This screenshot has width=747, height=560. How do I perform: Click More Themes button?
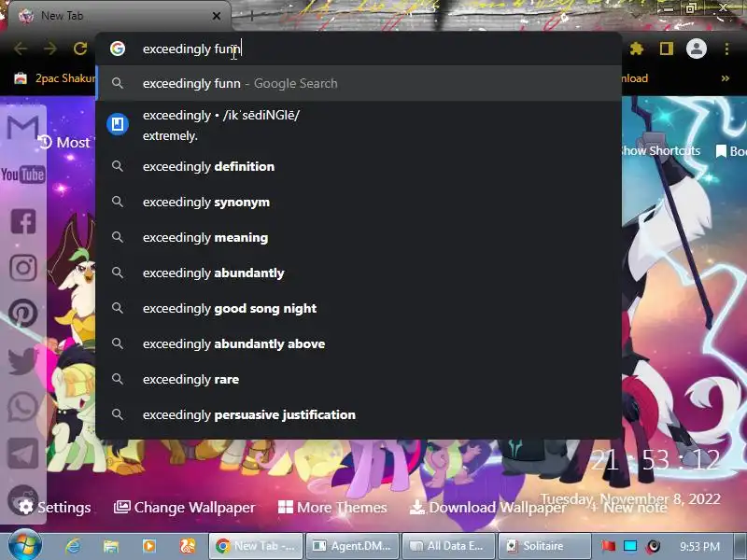[332, 507]
